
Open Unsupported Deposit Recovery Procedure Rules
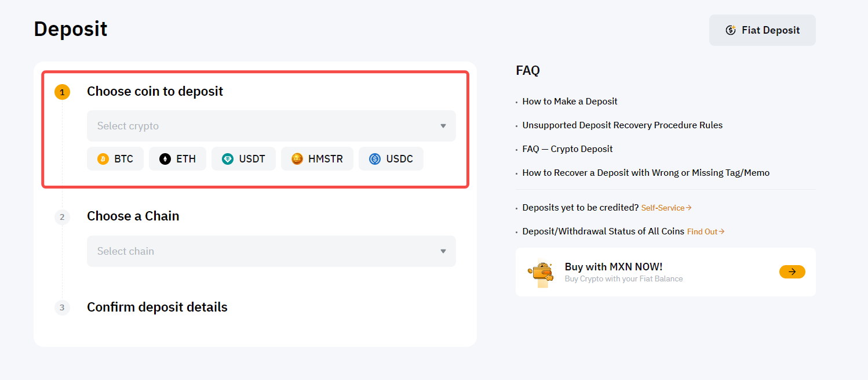[622, 125]
